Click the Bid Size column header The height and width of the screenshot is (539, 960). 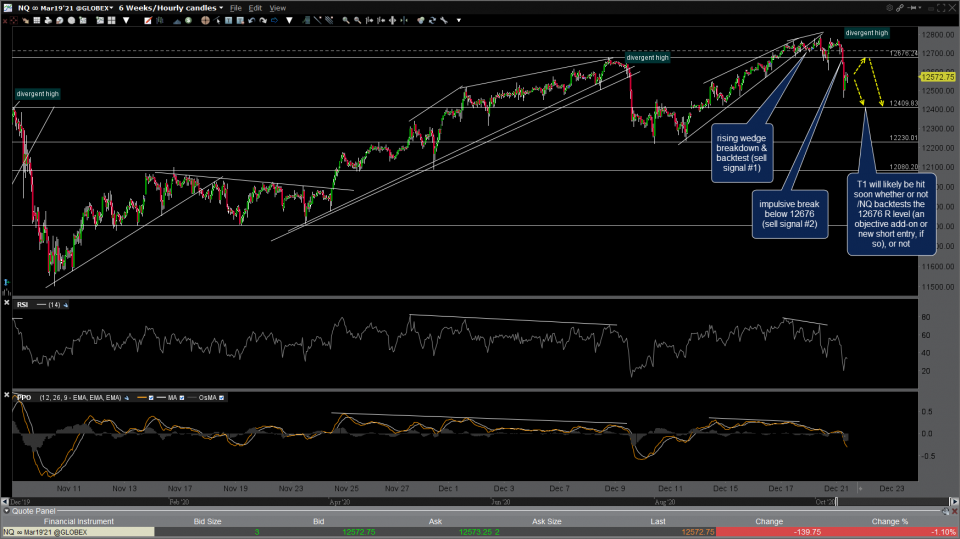pyautogui.click(x=208, y=521)
